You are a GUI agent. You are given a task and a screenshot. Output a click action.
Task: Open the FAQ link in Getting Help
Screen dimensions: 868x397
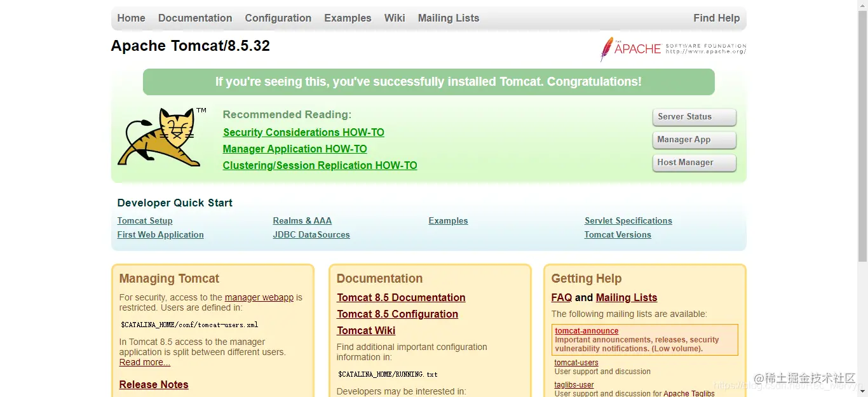(x=562, y=297)
